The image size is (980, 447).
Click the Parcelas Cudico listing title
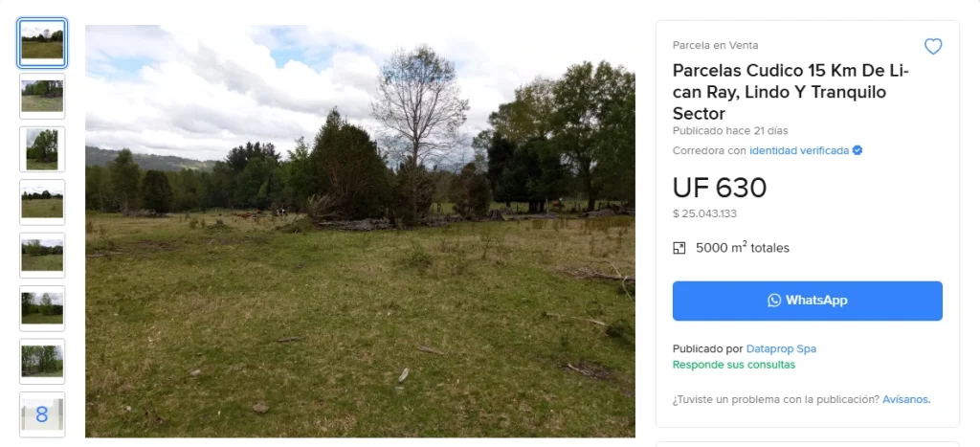(x=791, y=92)
